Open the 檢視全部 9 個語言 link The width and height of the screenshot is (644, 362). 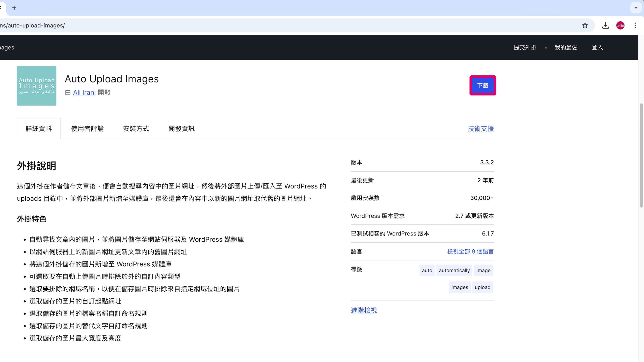pos(470,251)
